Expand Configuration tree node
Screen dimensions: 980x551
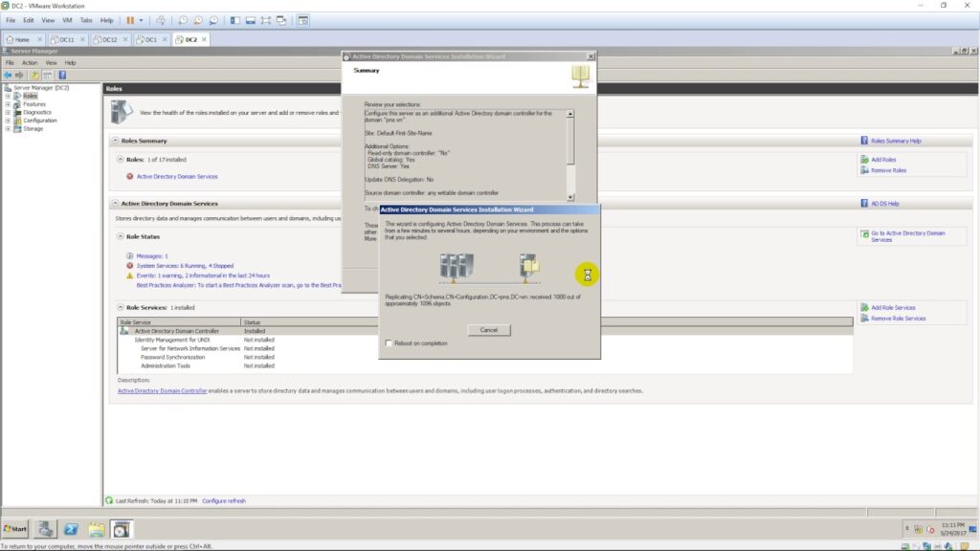point(8,121)
